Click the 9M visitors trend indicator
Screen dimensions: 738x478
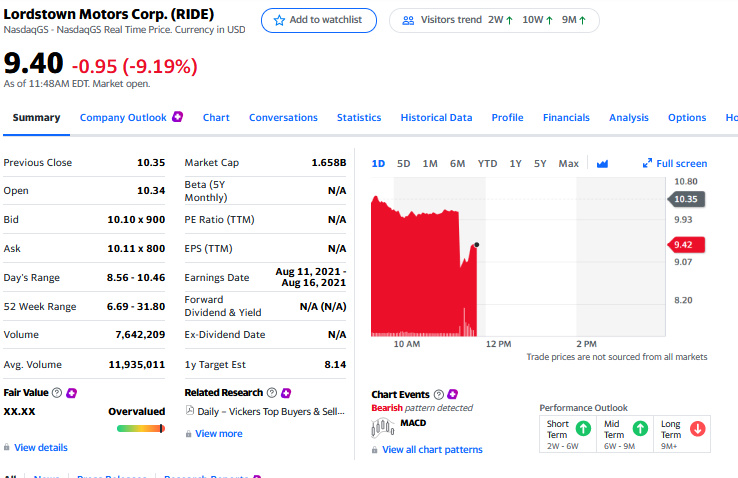pyautogui.click(x=574, y=20)
